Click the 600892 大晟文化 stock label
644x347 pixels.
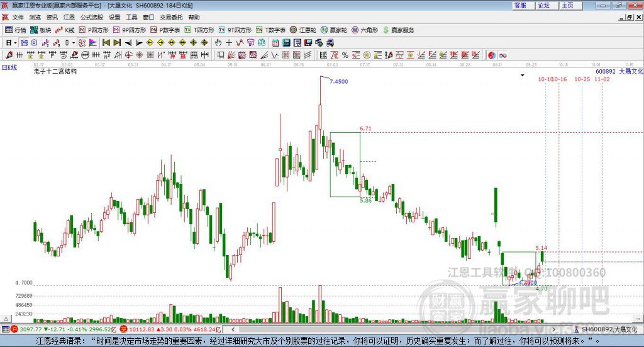pos(619,71)
